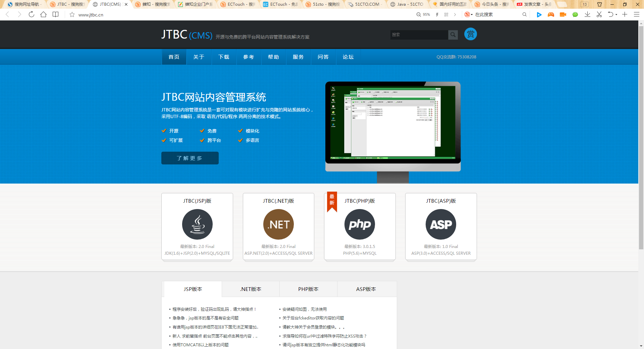The height and width of the screenshot is (349, 644).
Task: Open the orange game controller icon
Action: (x=551, y=14)
